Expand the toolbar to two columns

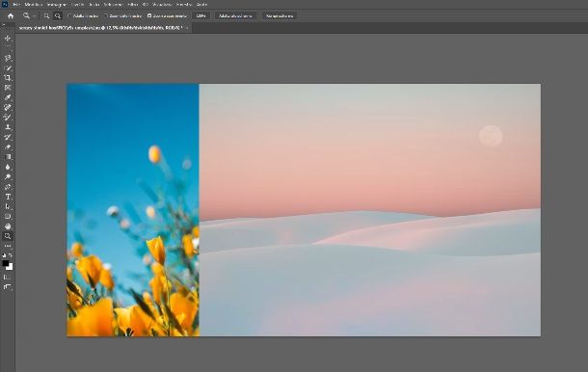(4, 25)
